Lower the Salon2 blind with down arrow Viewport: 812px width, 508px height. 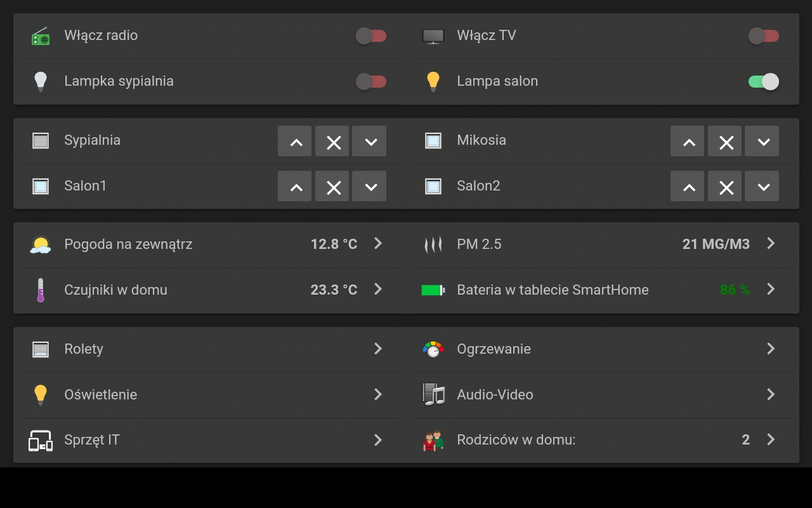(762, 187)
